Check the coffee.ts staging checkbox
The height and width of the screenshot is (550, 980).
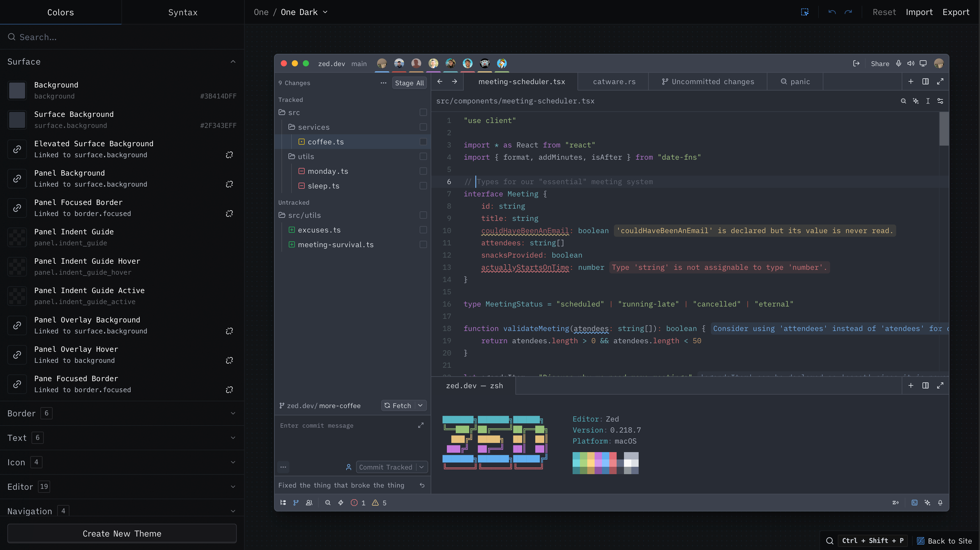423,142
